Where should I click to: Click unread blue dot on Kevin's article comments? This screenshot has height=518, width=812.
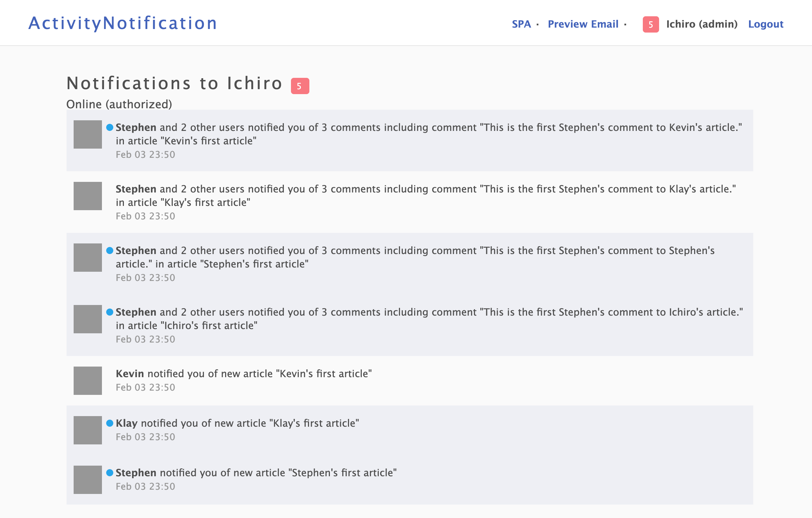(110, 127)
